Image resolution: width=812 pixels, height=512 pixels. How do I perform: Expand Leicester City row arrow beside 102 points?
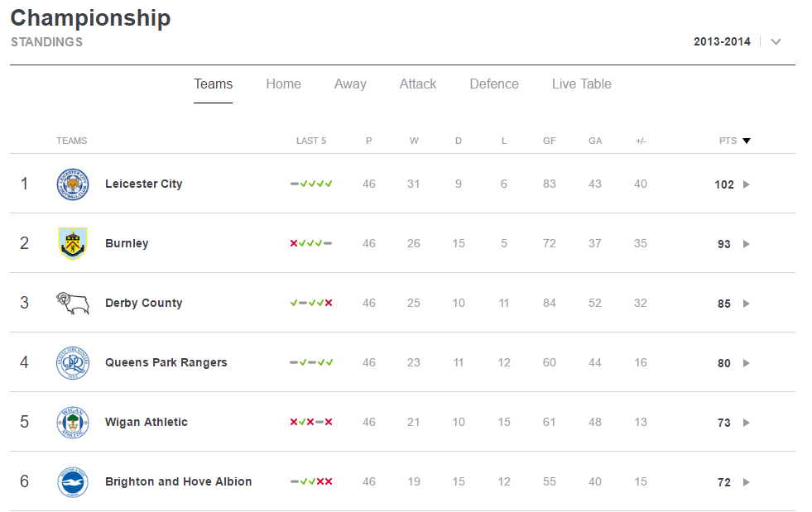pyautogui.click(x=747, y=184)
